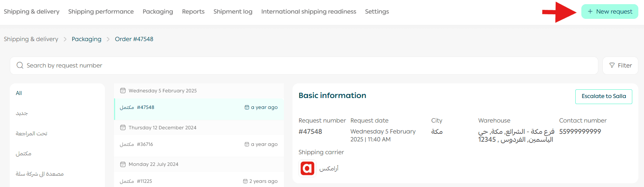Open request #11225 in the list
The image size is (644, 187).
199,181
